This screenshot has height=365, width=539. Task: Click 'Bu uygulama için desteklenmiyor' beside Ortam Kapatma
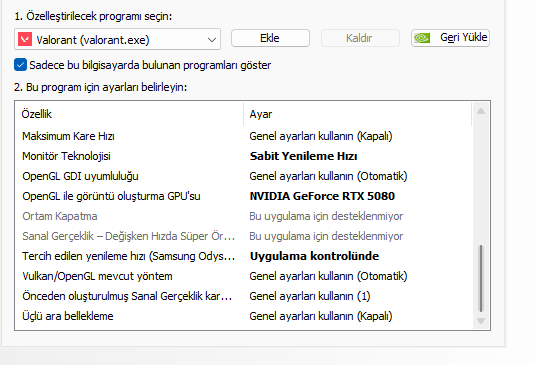tap(326, 216)
